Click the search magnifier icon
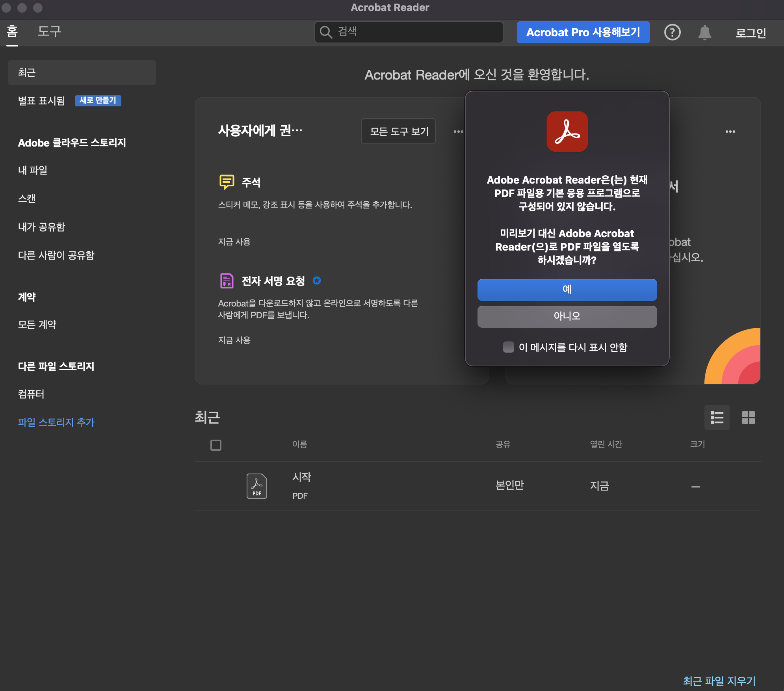The image size is (784, 691). (x=326, y=32)
